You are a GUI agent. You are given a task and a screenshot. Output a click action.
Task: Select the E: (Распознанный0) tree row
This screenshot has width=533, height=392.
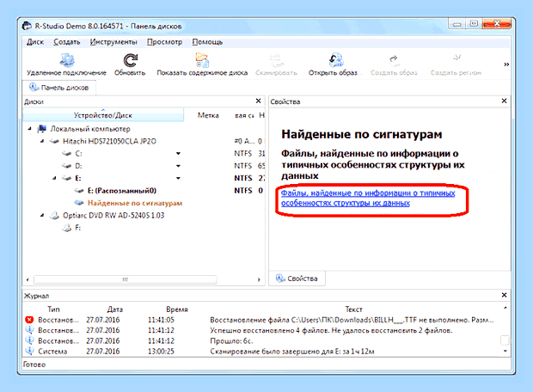(x=122, y=191)
